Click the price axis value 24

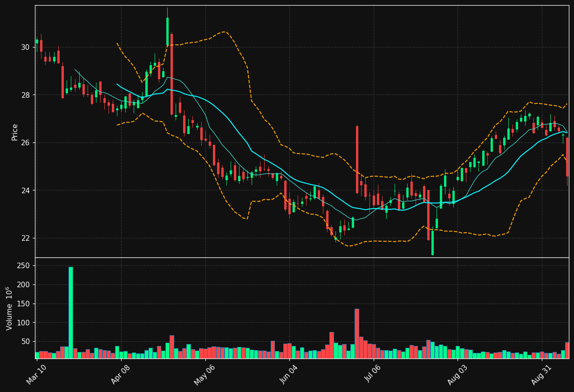coord(25,190)
